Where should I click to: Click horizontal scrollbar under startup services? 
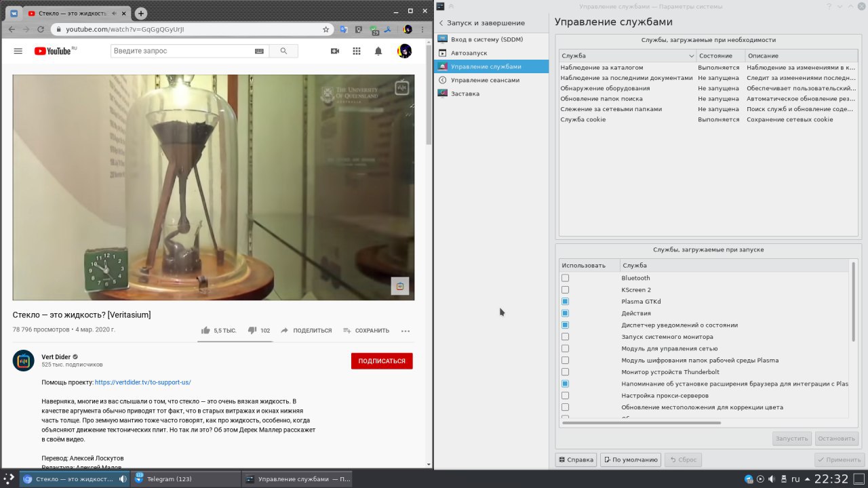(x=642, y=423)
